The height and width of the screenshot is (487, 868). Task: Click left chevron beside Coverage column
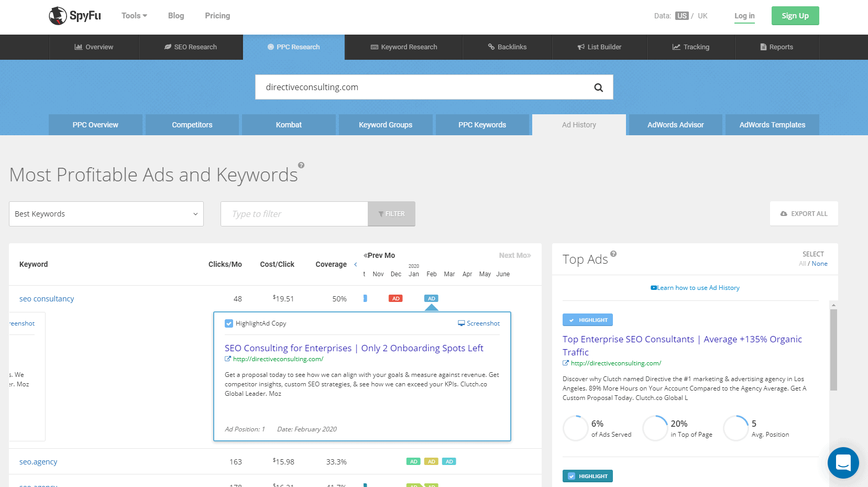[356, 265]
